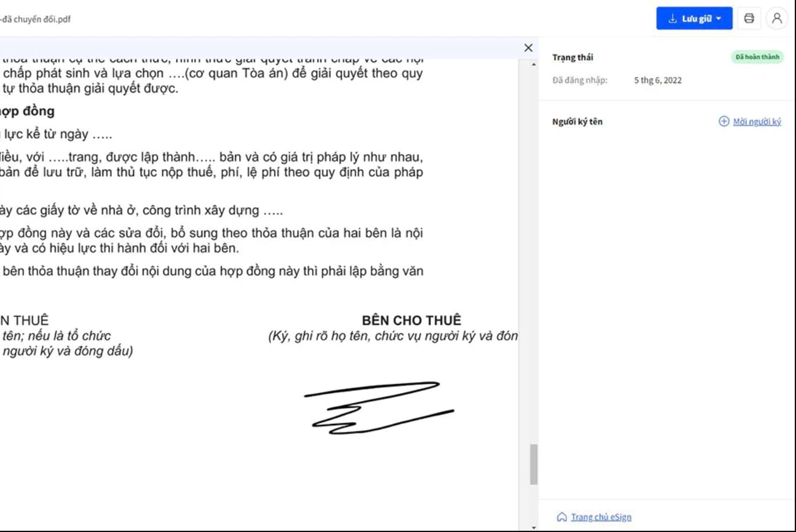Open the Mời người ký link
Viewport: 796px width, 532px height.
click(x=757, y=122)
